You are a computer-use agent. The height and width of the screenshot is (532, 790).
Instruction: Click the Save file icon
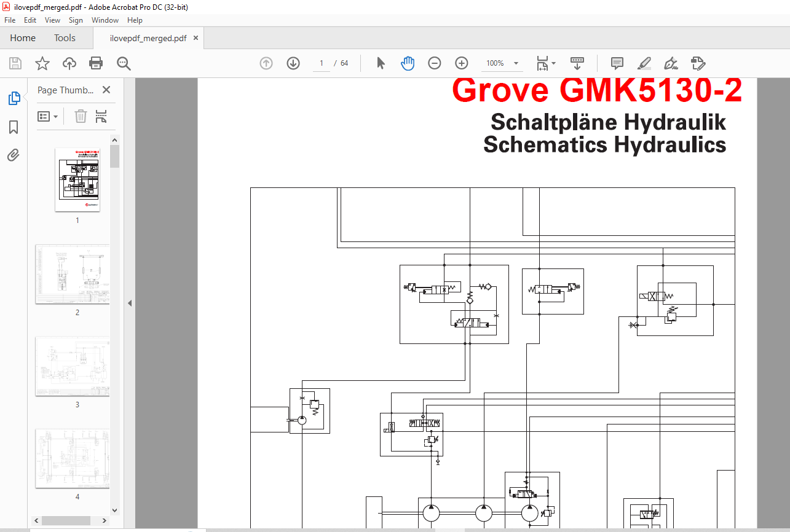click(x=15, y=63)
